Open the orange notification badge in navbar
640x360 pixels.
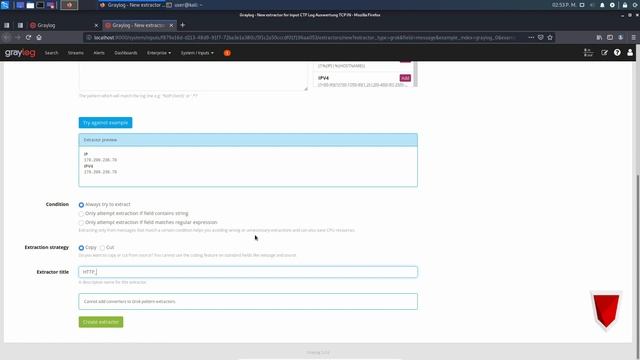(x=227, y=53)
